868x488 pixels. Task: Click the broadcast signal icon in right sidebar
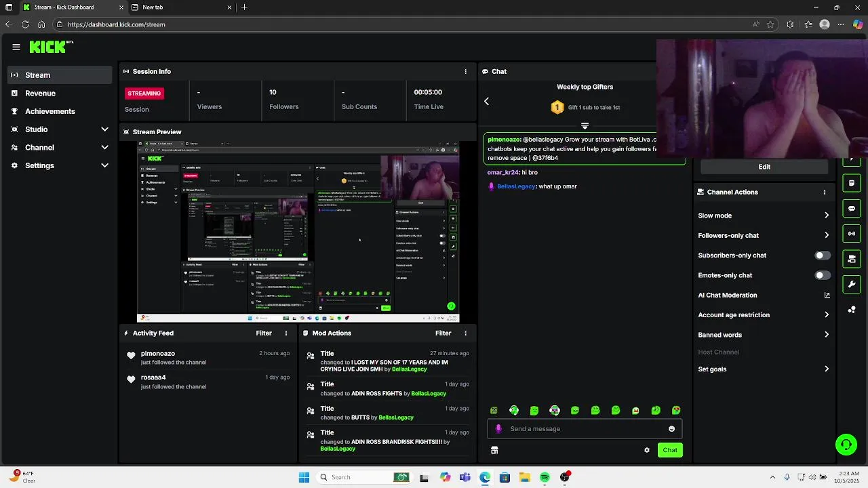[x=852, y=234]
